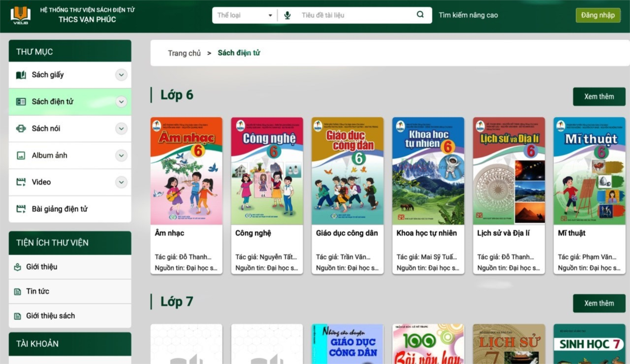Click the magnifying glass search icon
The width and height of the screenshot is (630, 364).
tap(420, 15)
